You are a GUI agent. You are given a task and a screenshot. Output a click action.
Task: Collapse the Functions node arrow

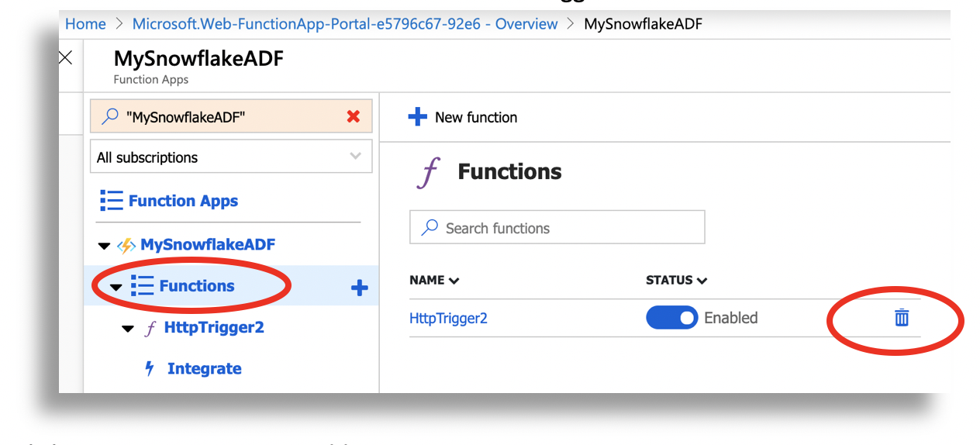[x=116, y=287]
